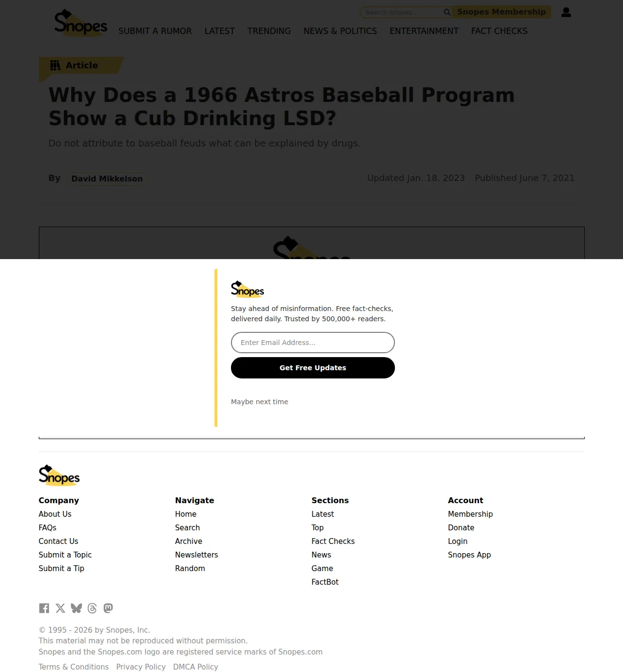The width and height of the screenshot is (623, 672).
Task: Open the Game link under Sections
Action: coord(322,568)
